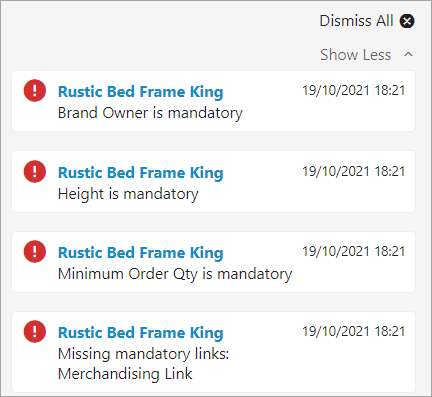Image resolution: width=432 pixels, height=397 pixels.
Task: Click timestamp on Height notification
Action: point(354,171)
